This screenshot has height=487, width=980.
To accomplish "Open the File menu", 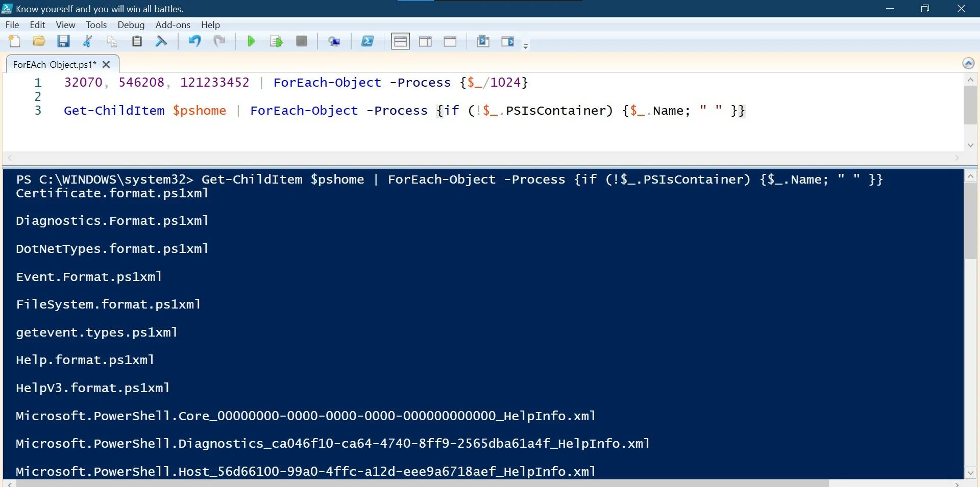I will point(12,24).
